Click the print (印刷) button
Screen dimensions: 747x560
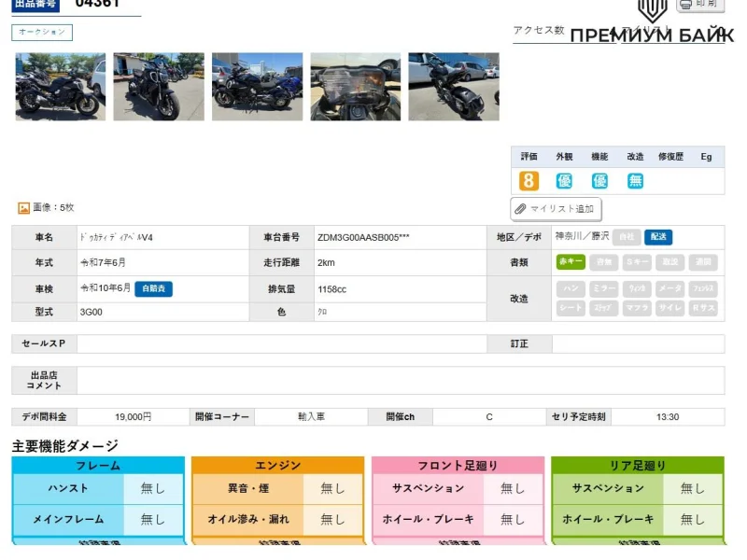pos(699,5)
